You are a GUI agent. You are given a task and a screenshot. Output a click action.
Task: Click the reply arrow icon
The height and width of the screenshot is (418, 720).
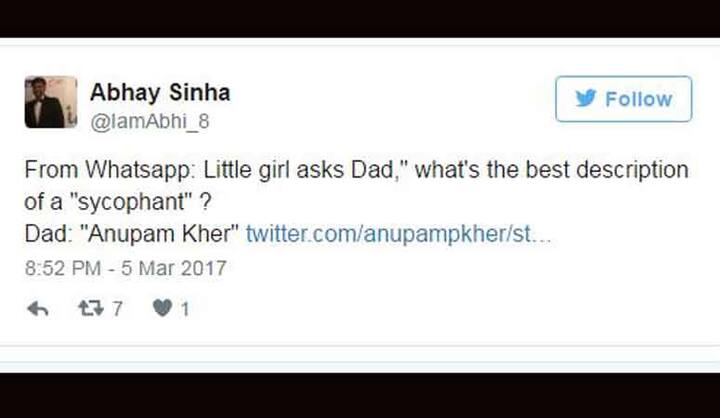(x=38, y=309)
